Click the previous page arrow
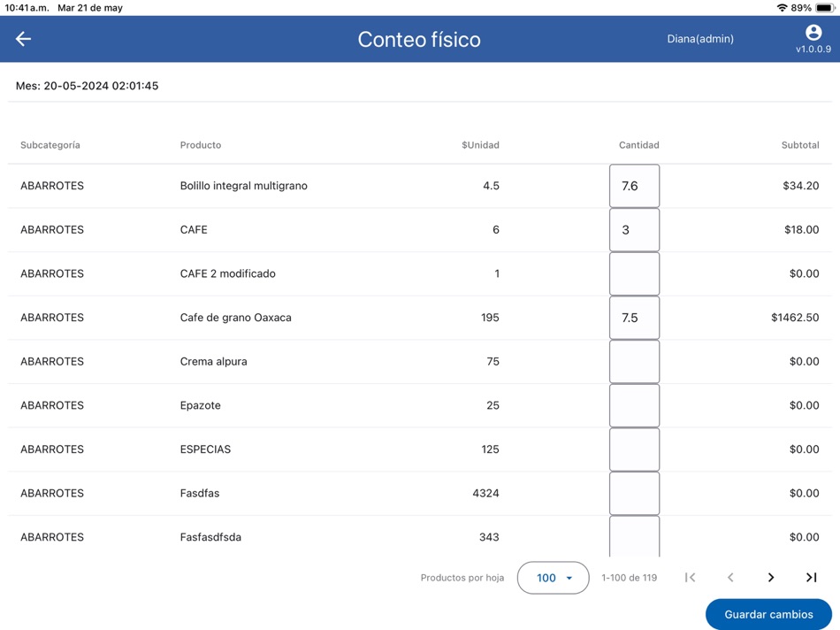This screenshot has height=630, width=840. 730,577
